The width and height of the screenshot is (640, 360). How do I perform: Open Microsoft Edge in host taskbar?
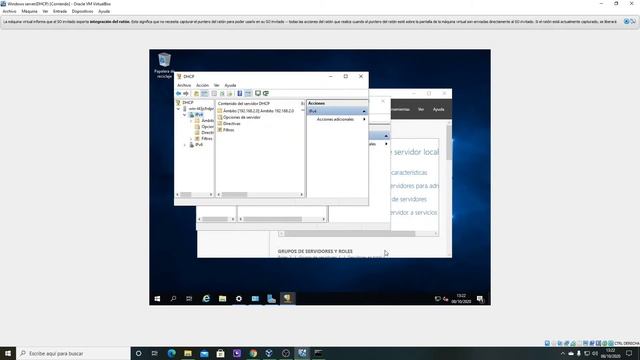[x=171, y=353]
